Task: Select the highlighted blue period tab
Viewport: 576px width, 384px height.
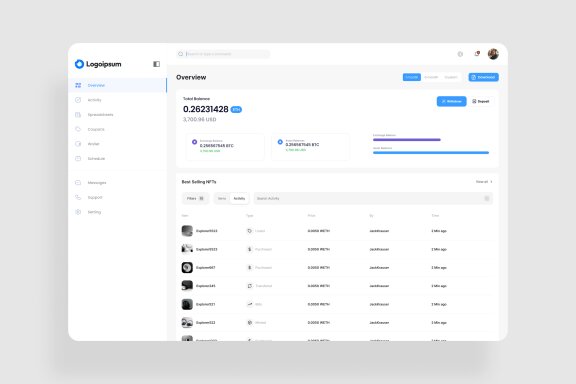Action: point(412,77)
